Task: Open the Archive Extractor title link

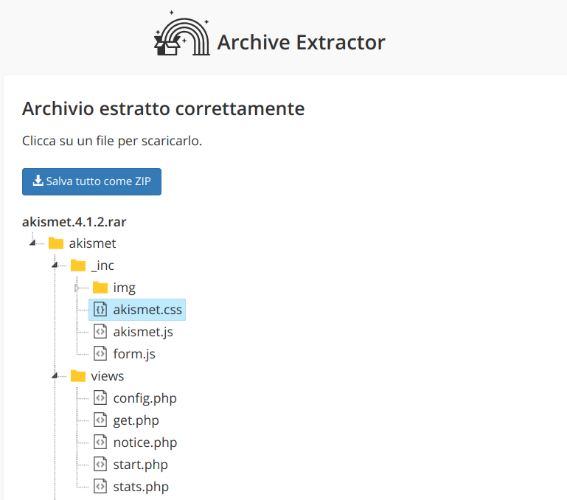Action: point(301,42)
